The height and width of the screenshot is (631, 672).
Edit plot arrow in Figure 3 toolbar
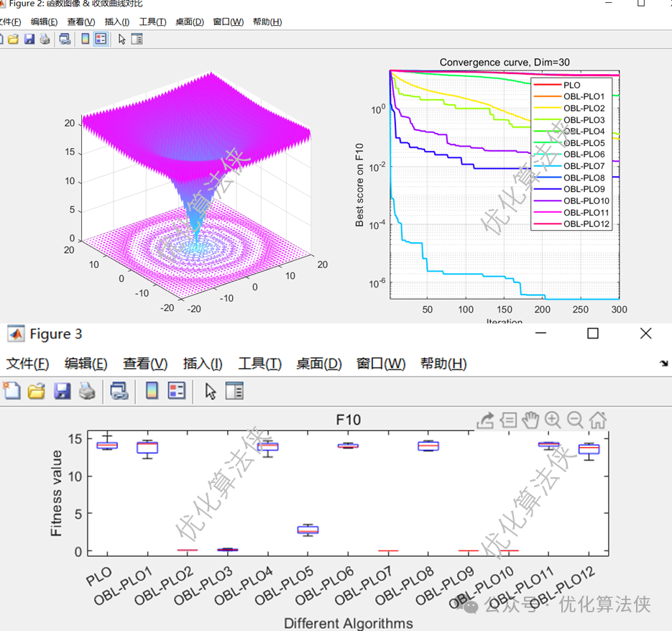[x=210, y=391]
